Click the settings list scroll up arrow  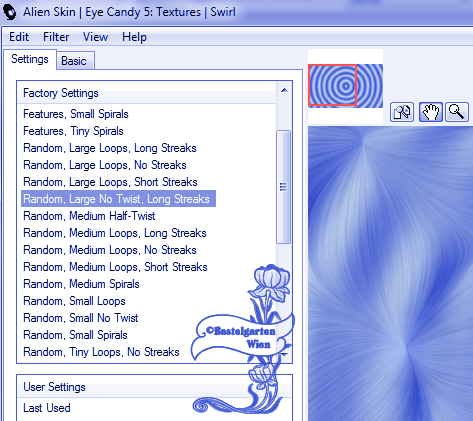pos(284,90)
